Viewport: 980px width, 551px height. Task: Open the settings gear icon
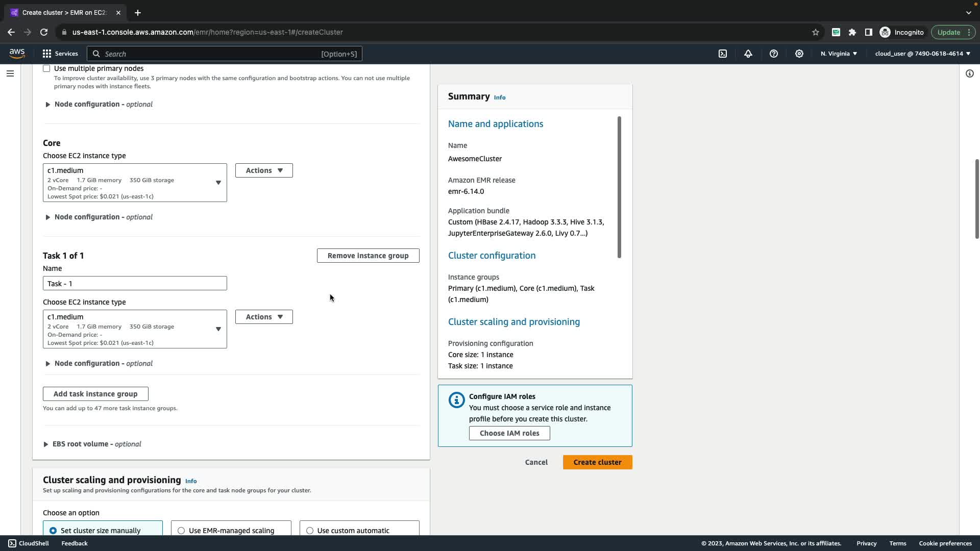[x=799, y=54]
